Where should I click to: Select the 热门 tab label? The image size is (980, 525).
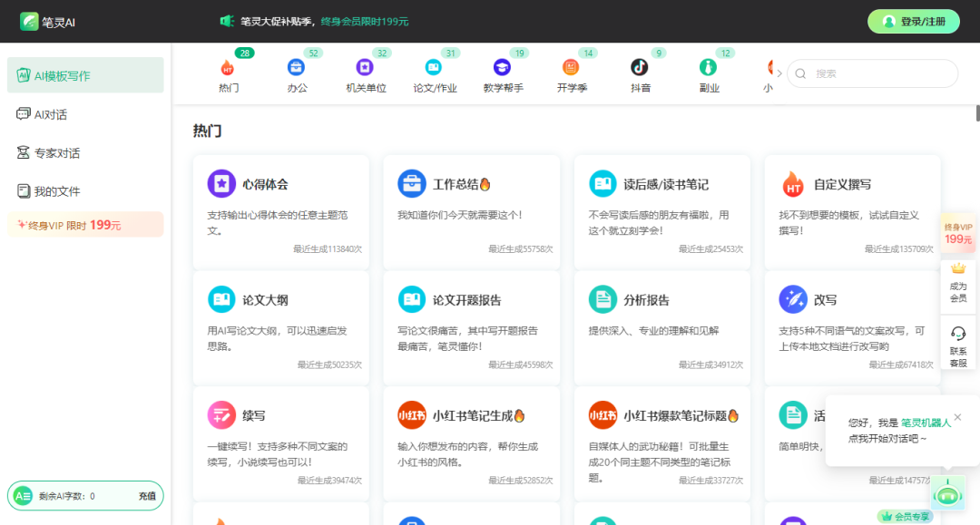click(229, 88)
